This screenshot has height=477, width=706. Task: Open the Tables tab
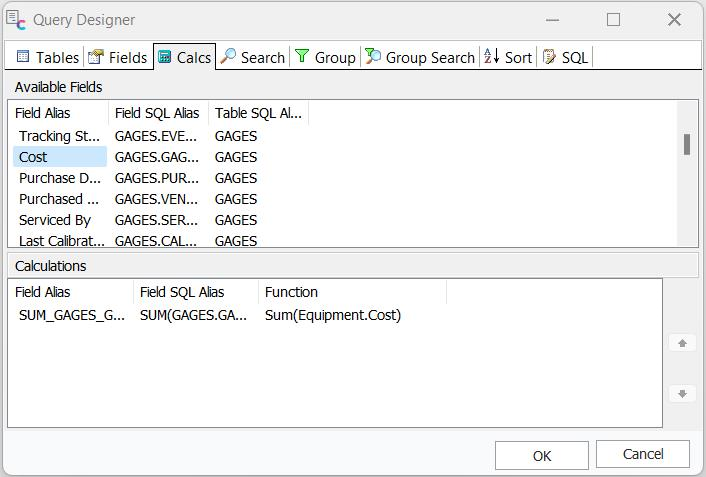pyautogui.click(x=46, y=57)
